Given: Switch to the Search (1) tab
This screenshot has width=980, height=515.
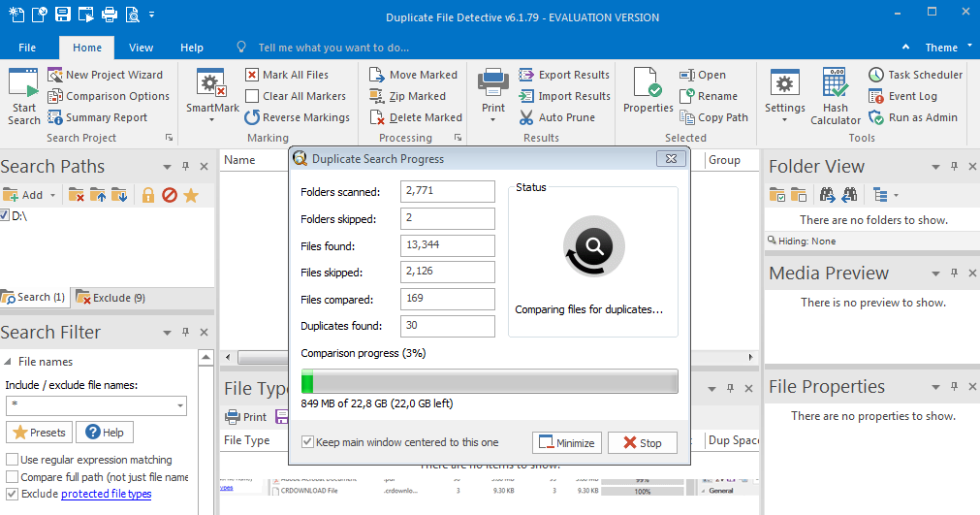Looking at the screenshot, I should [34, 298].
